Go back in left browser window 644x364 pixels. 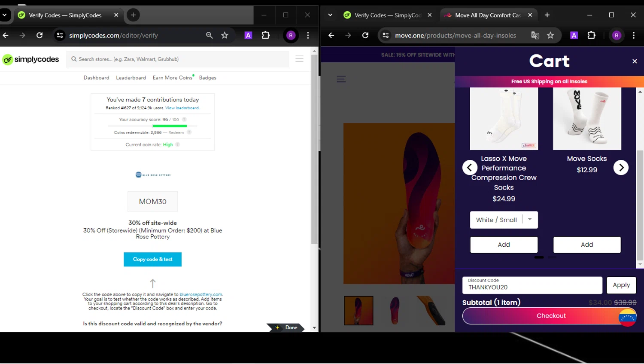click(6, 35)
